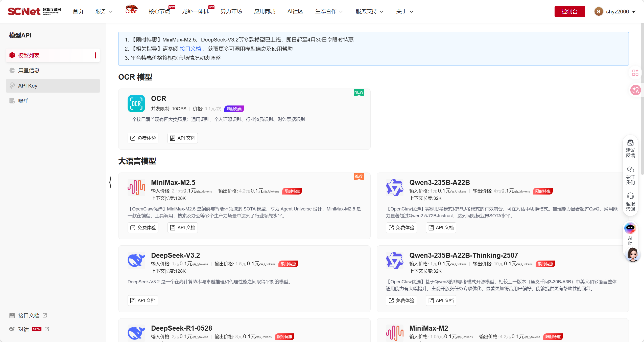
Task: Open 算力市场 nav item
Action: pyautogui.click(x=231, y=11)
